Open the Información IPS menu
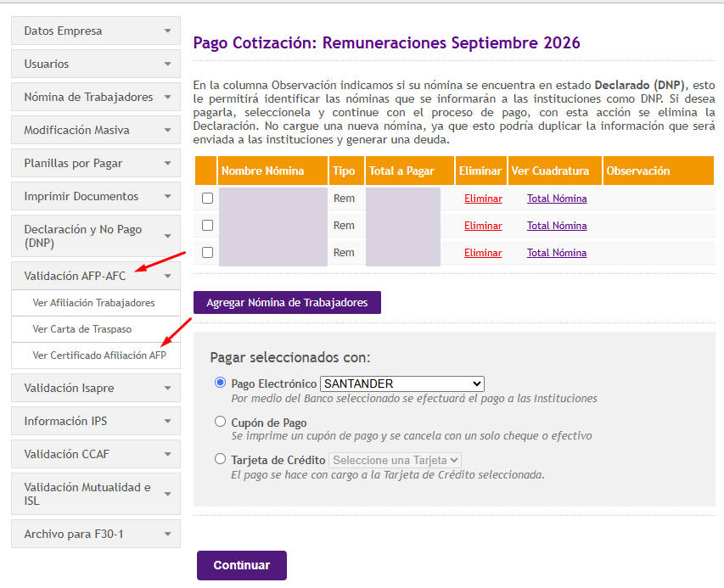 point(96,421)
